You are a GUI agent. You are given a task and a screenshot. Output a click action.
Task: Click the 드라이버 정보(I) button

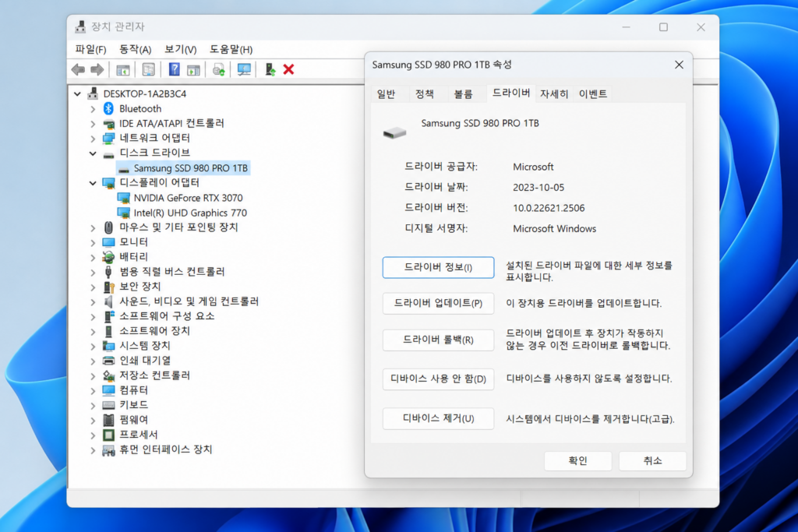tap(438, 267)
